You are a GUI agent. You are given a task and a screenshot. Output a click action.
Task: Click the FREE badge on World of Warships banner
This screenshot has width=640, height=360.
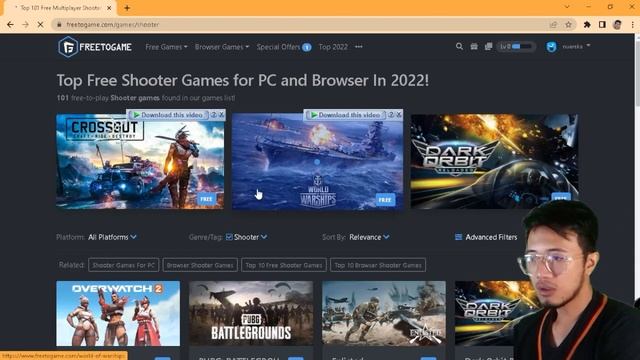pos(385,200)
